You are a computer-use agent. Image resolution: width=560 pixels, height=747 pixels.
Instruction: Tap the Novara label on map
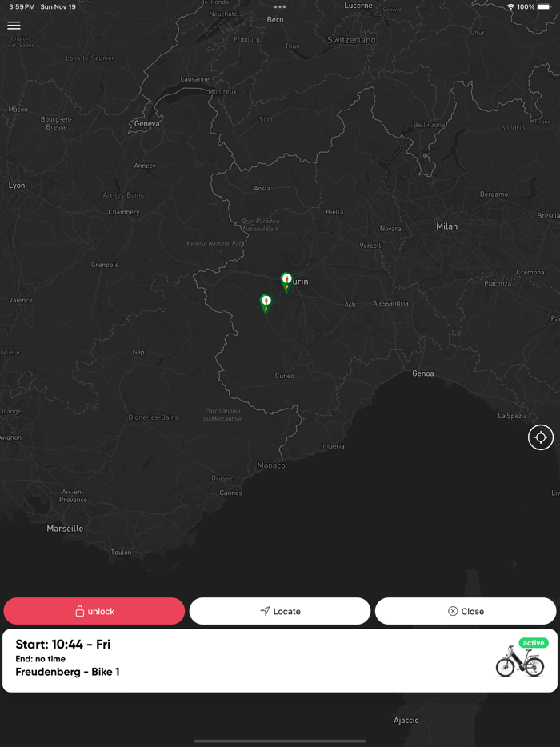pos(390,230)
